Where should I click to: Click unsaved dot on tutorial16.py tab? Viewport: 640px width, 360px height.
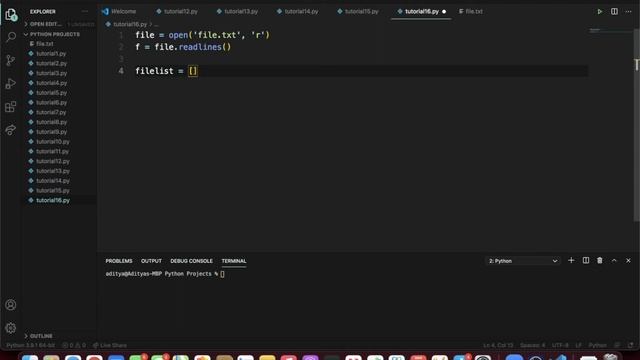444,11
